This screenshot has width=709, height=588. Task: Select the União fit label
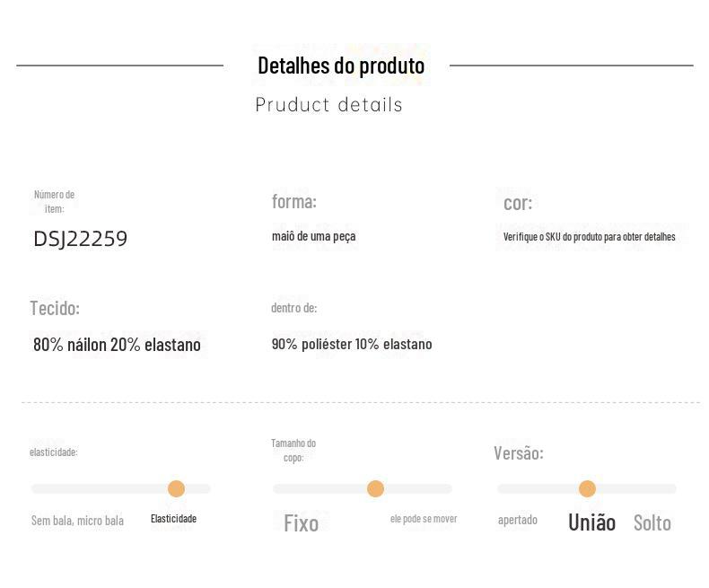592,522
